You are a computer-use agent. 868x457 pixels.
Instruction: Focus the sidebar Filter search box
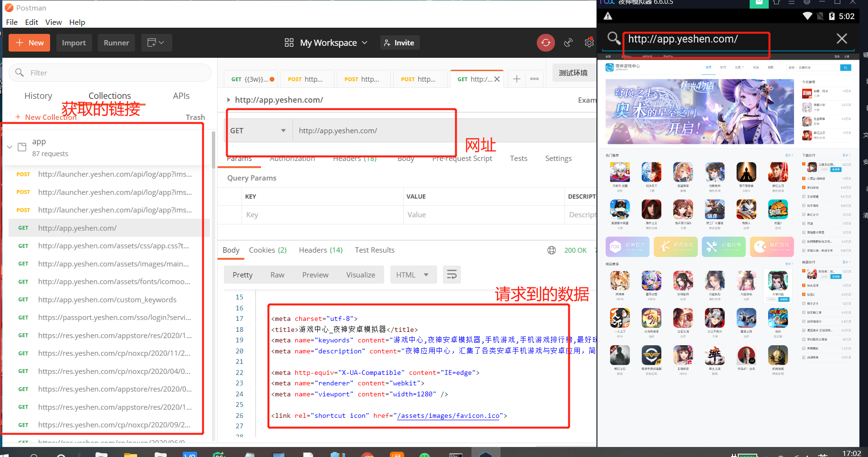pos(110,73)
